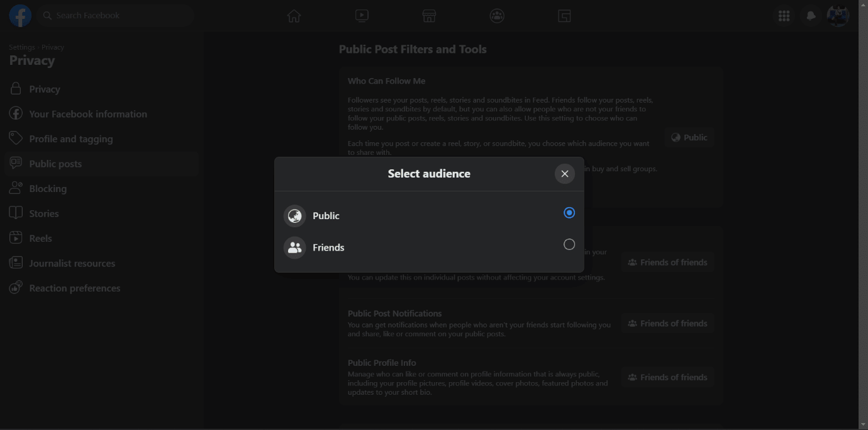868x430 pixels.
Task: Open the Marketplace storefront icon
Action: point(429,16)
